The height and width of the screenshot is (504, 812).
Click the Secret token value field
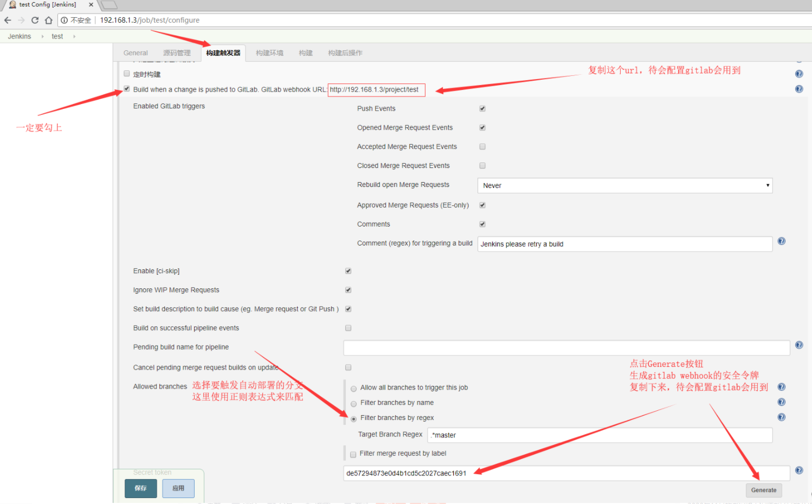(566, 473)
